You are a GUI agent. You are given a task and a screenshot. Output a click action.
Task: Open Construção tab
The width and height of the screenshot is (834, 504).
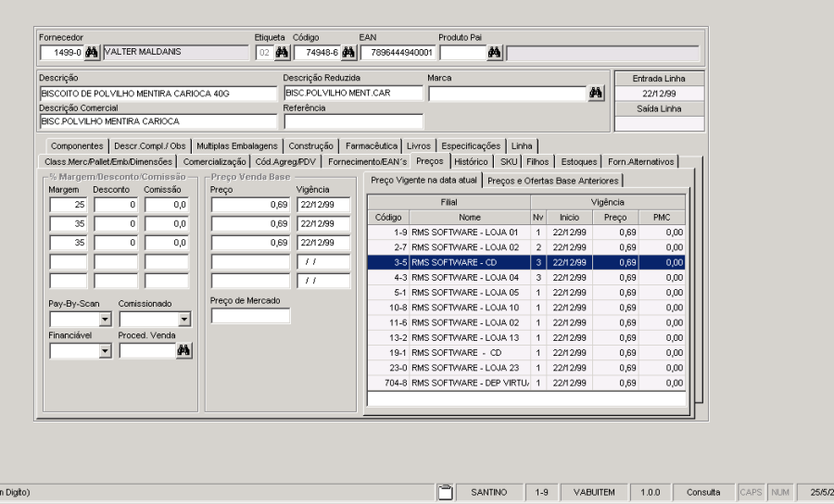(311, 146)
